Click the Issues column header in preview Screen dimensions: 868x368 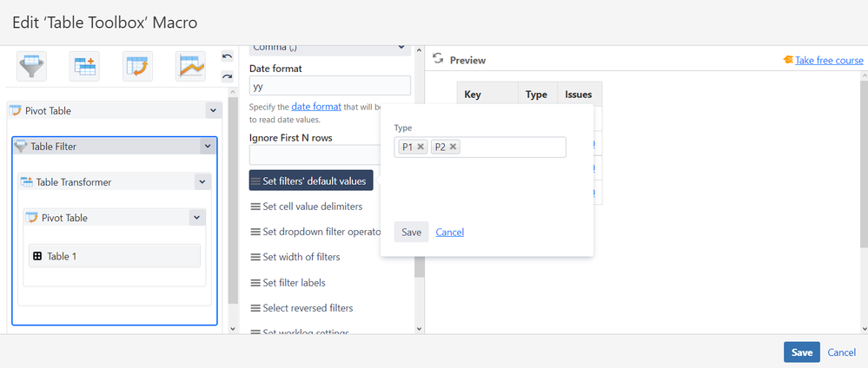pos(578,94)
